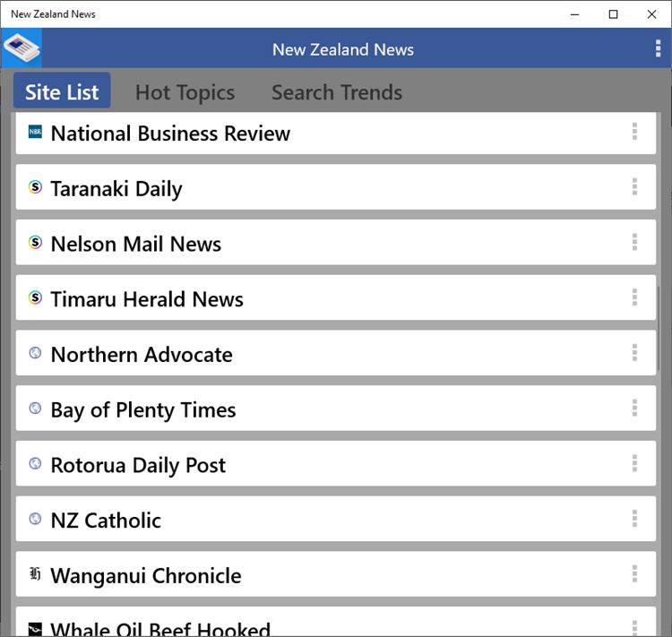The width and height of the screenshot is (672, 637).
Task: Maximize the New Zealand News window
Action: 613,14
